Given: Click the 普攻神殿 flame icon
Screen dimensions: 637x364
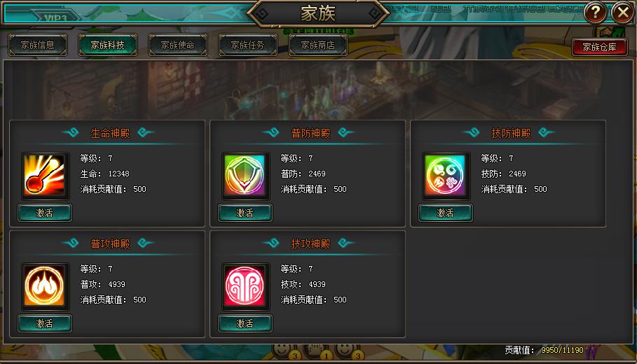Looking at the screenshot, I should tap(45, 286).
